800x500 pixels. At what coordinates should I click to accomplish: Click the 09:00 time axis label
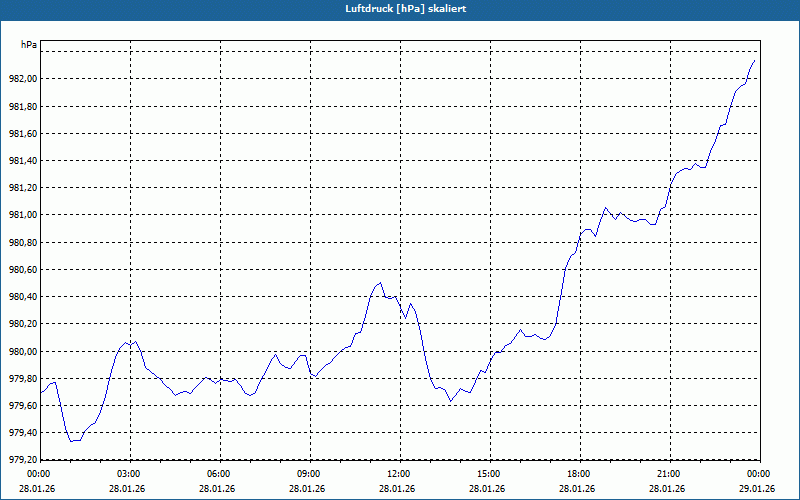pyautogui.click(x=307, y=474)
